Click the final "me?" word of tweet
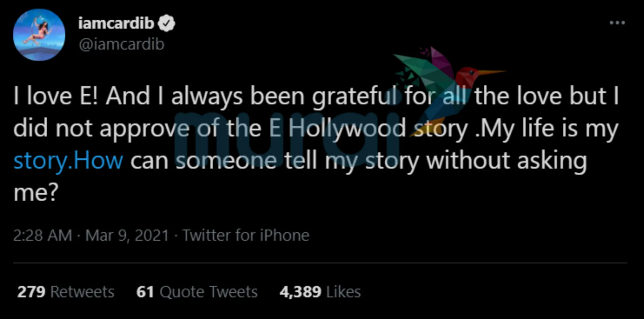 [x=36, y=193]
